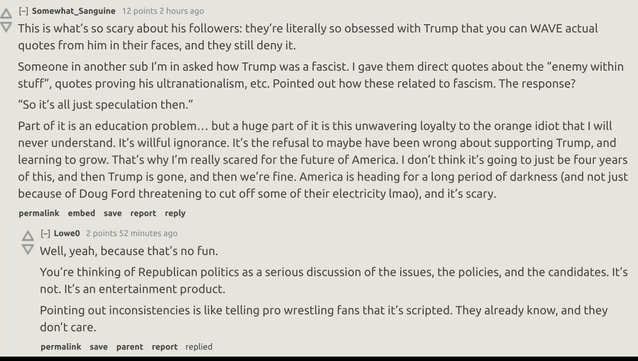
Task: Click embed under Somewhat_Sanguine's comment
Action: [x=81, y=213]
